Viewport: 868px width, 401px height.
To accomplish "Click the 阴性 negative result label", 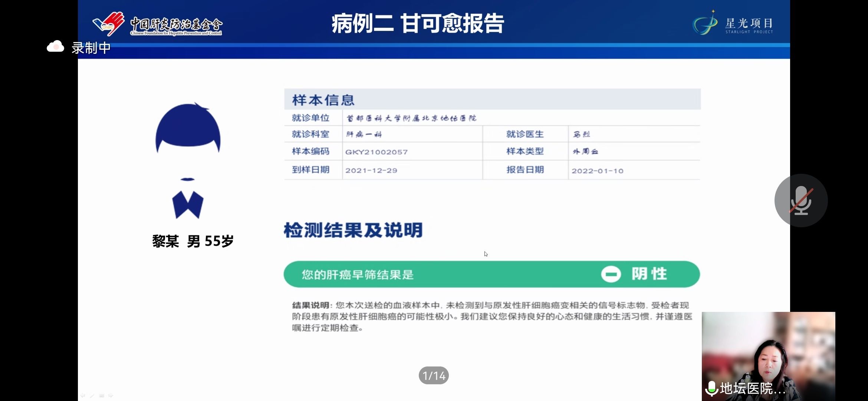I will 649,274.
